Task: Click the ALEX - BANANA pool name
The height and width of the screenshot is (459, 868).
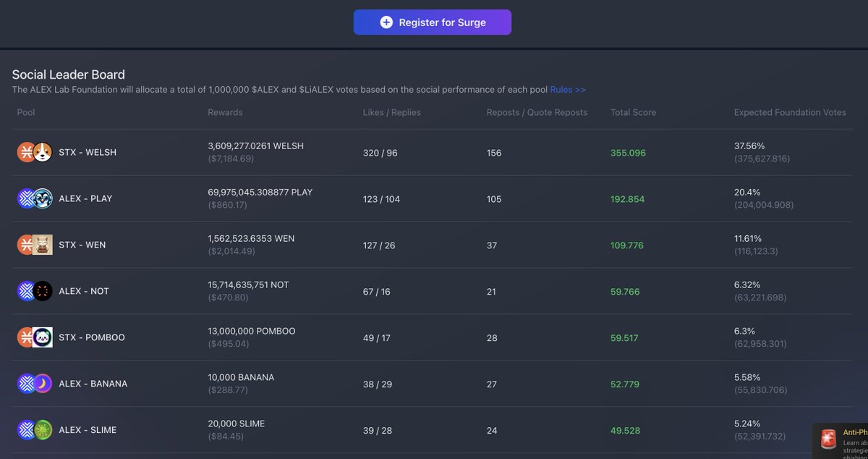Action: point(93,384)
